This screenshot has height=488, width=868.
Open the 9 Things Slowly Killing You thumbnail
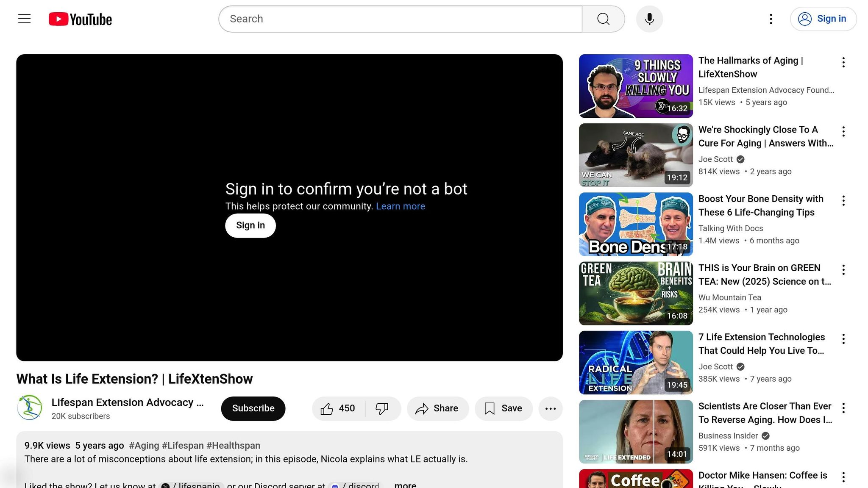636,86
